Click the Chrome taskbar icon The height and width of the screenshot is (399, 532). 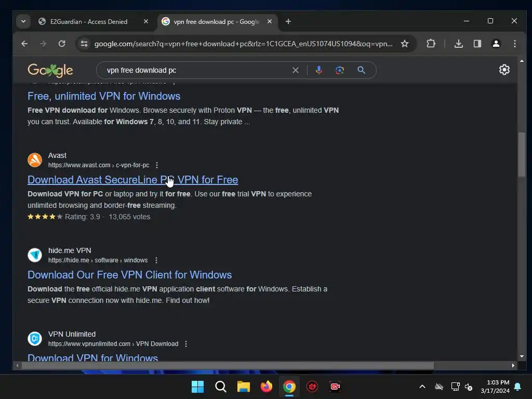pos(289,387)
